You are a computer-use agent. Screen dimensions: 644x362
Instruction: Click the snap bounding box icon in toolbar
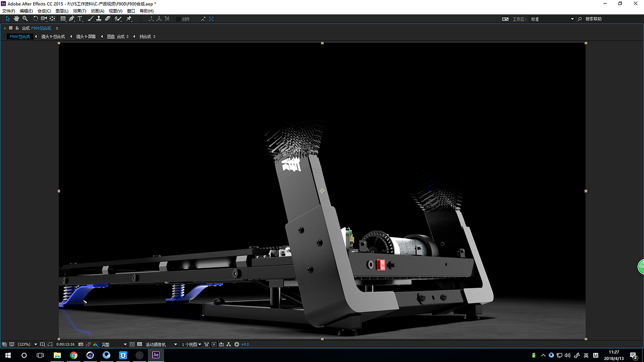click(211, 19)
